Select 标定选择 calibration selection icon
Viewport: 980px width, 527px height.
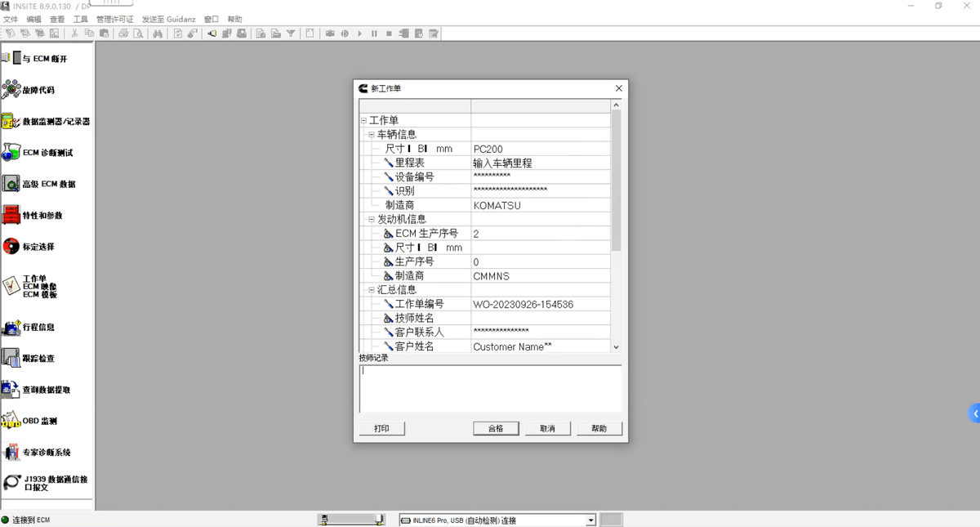11,247
